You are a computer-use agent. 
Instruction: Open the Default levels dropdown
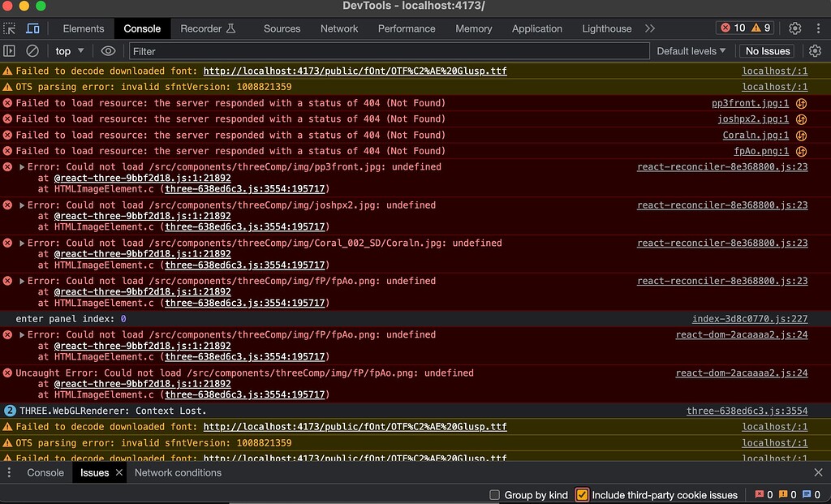click(690, 50)
